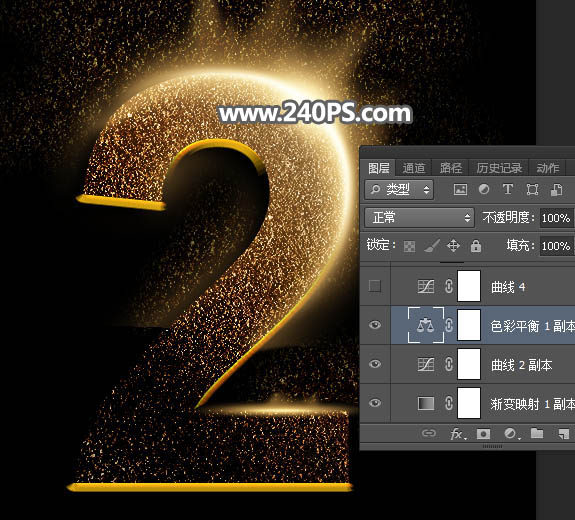Select the 曲线 2 副本 mask thumbnail

click(469, 364)
